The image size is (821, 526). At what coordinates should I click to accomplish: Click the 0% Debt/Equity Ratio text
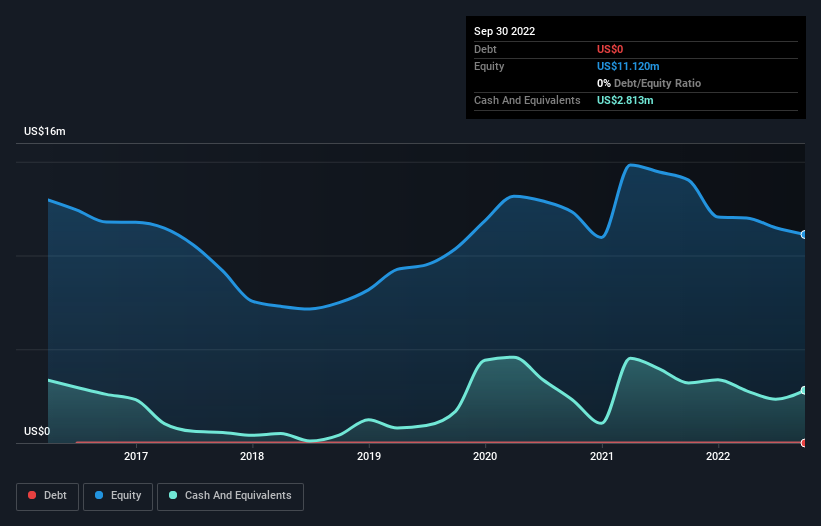pyautogui.click(x=649, y=83)
